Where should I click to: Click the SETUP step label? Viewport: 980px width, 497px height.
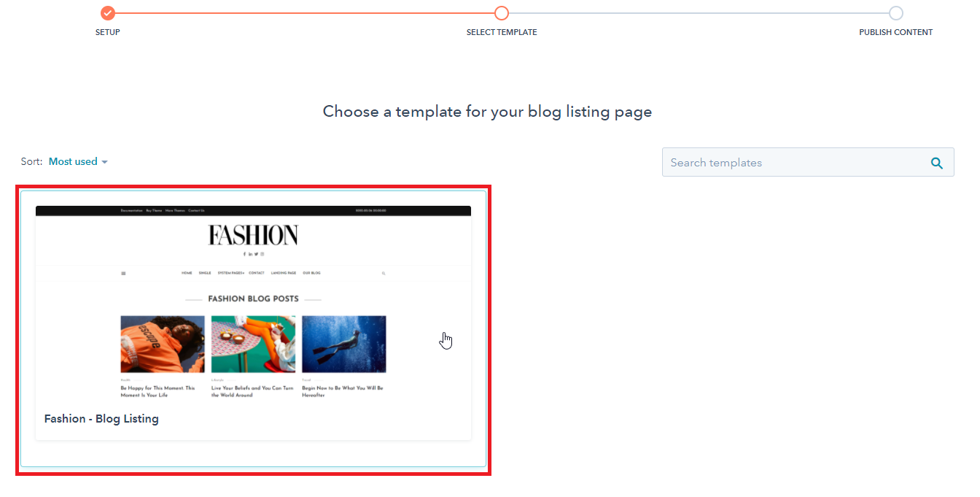pyautogui.click(x=108, y=32)
